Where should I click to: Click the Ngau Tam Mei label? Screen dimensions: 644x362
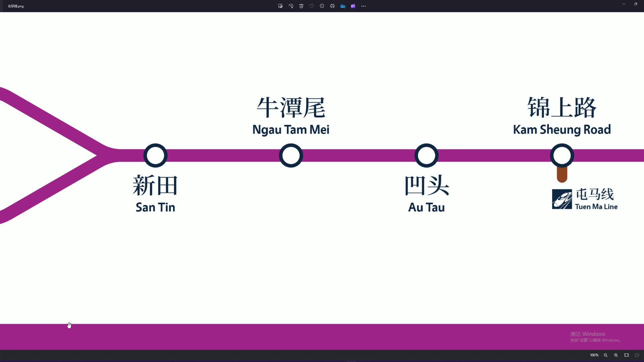coord(291,130)
